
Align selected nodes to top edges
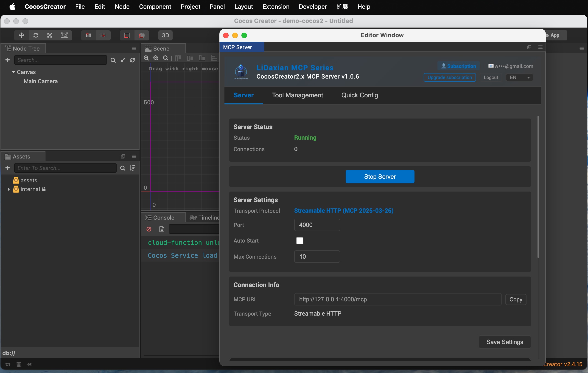[x=178, y=58]
